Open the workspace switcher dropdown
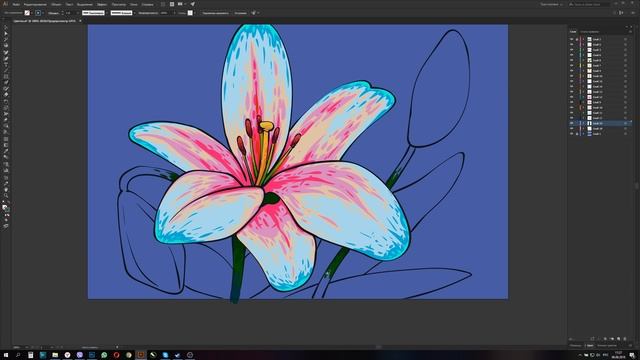640x360 pixels. point(551,4)
